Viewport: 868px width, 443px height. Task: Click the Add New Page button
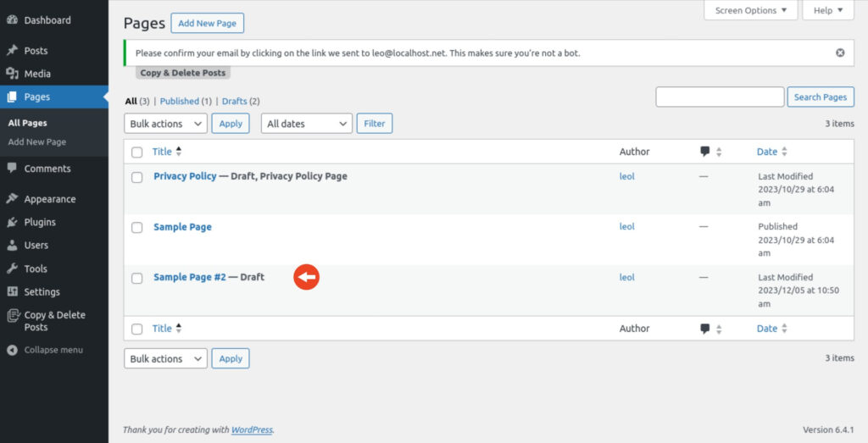tap(208, 23)
